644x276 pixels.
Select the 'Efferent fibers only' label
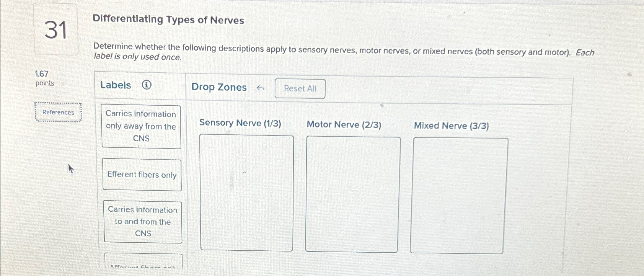[x=142, y=175]
